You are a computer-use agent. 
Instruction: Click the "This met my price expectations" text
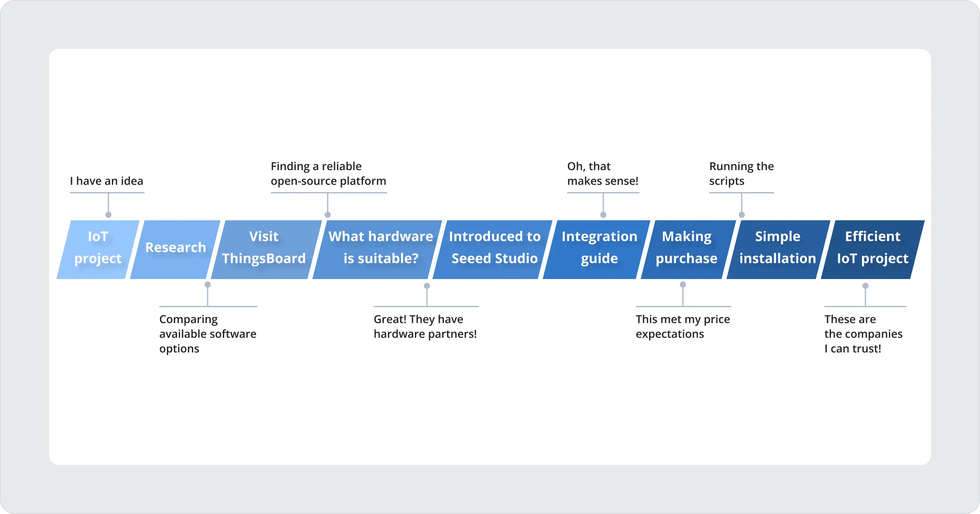pyautogui.click(x=683, y=326)
